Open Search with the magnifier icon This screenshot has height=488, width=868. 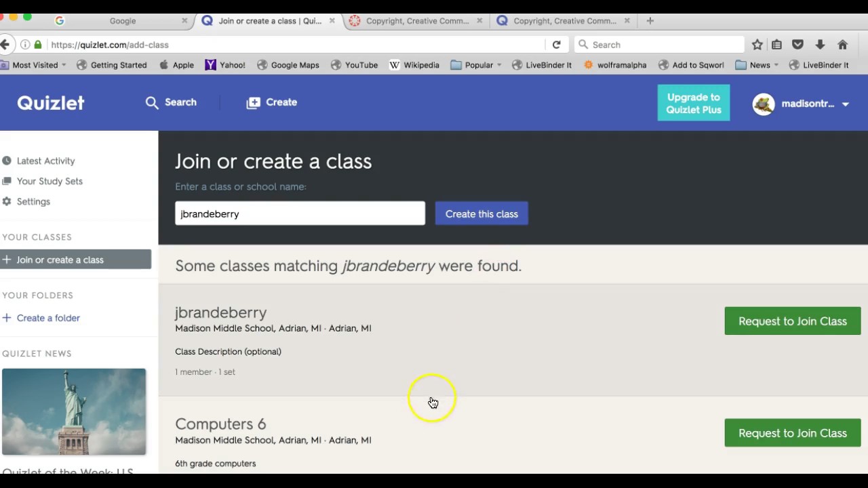(152, 102)
